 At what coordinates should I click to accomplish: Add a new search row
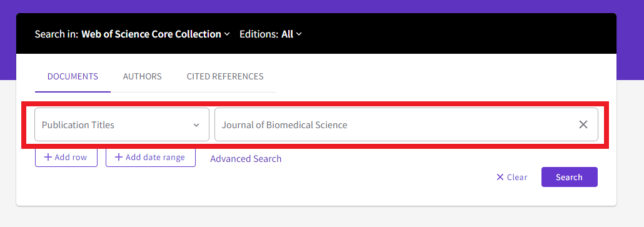pyautogui.click(x=66, y=157)
